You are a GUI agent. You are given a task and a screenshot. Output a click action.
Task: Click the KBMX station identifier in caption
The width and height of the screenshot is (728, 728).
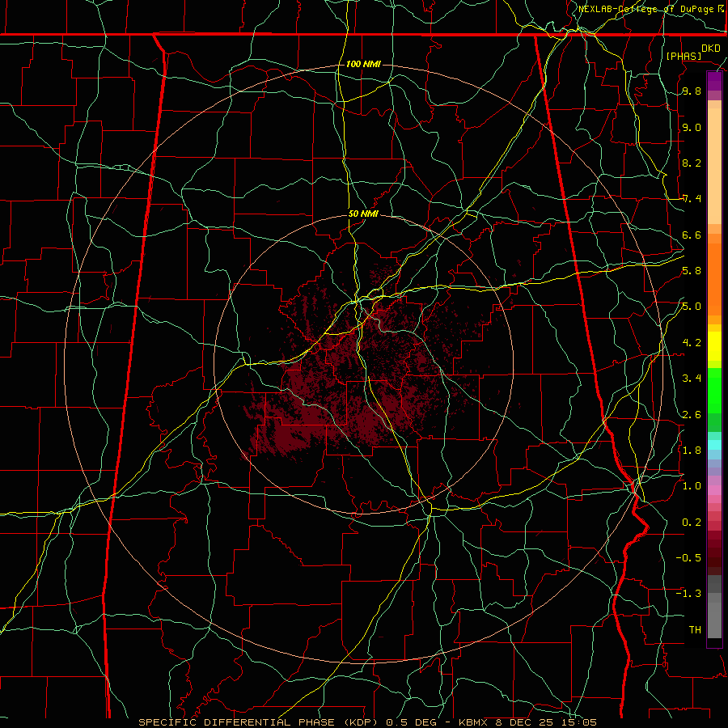click(x=473, y=722)
